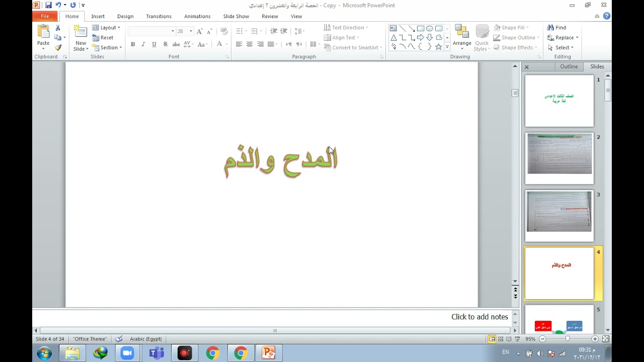The image size is (644, 362).
Task: Click the New Slide icon
Action: click(80, 31)
